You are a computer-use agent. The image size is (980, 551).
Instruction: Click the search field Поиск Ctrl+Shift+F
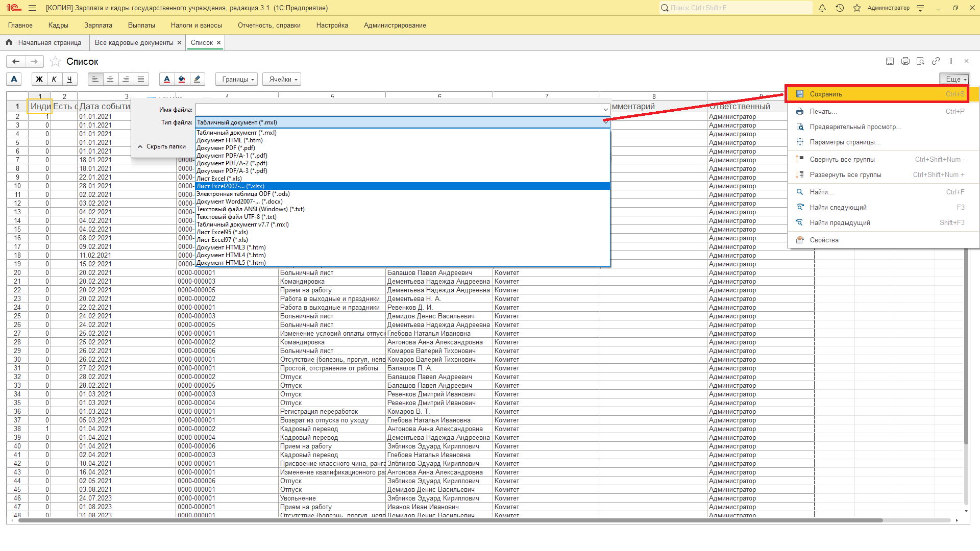pos(736,8)
